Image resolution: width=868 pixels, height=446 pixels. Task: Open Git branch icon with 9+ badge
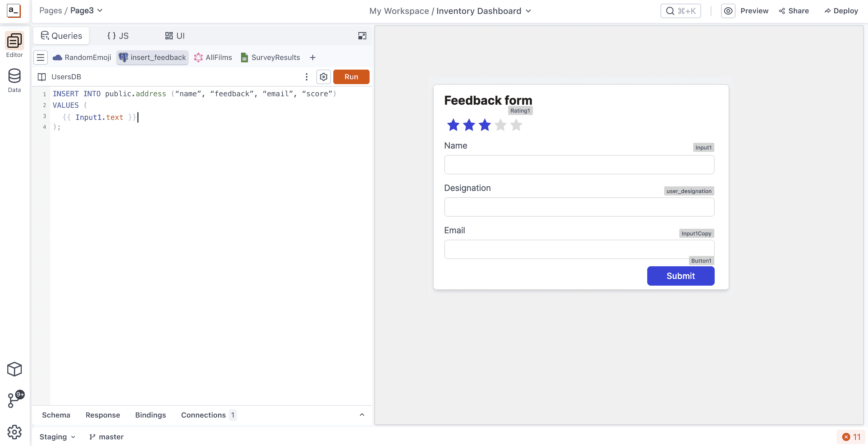click(14, 400)
